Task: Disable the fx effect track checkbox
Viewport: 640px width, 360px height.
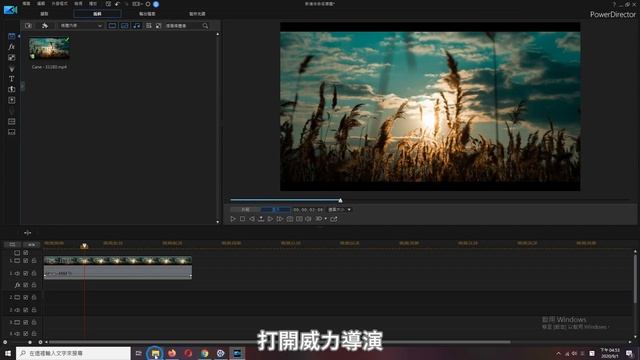Action: (26, 285)
